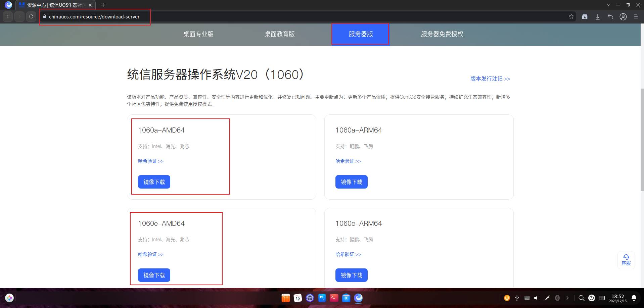
Task: Open the bookmarks collection icon
Action: (585, 16)
